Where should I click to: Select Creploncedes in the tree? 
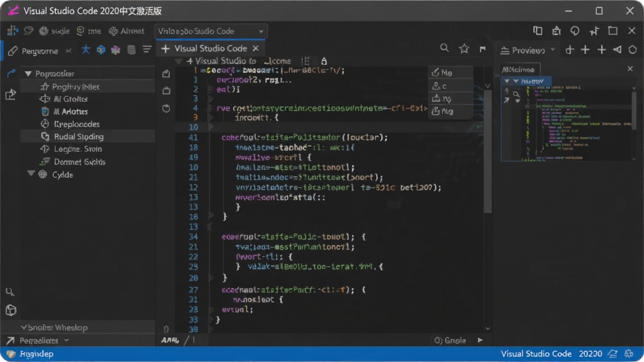(87, 124)
